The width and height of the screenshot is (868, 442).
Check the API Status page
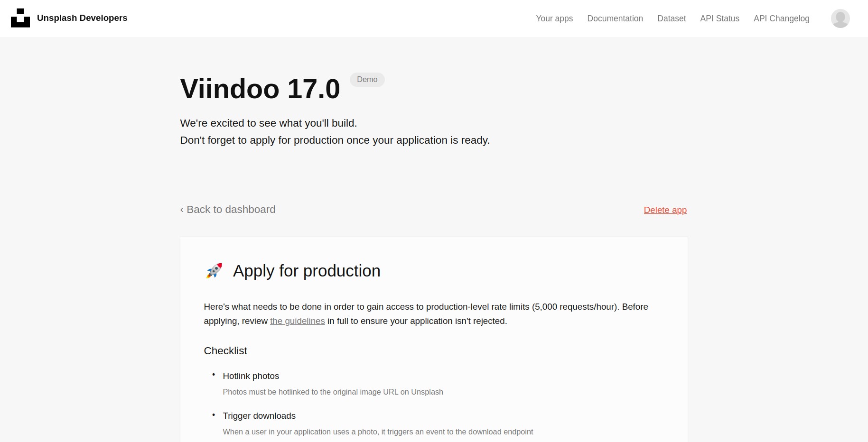[x=719, y=18]
